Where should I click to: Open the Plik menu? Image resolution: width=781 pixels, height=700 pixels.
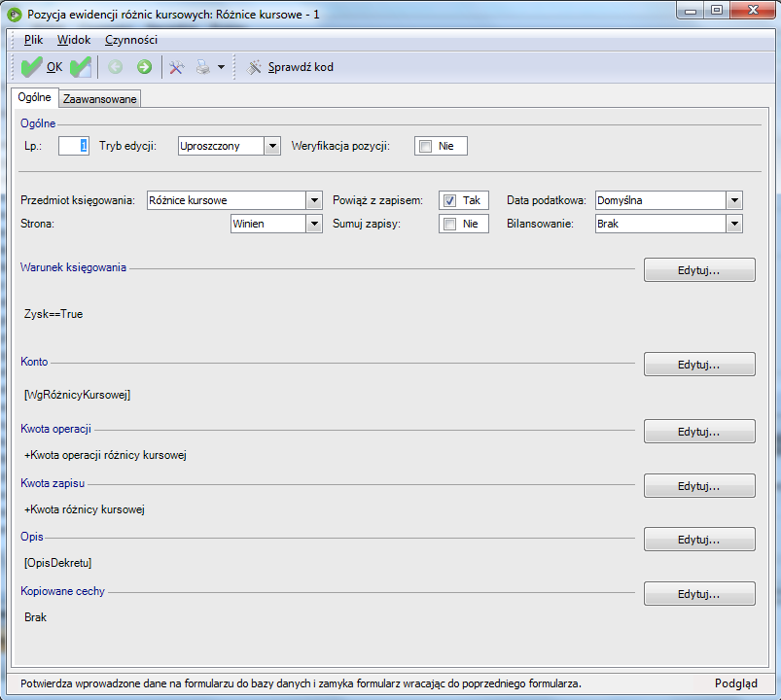tap(33, 40)
